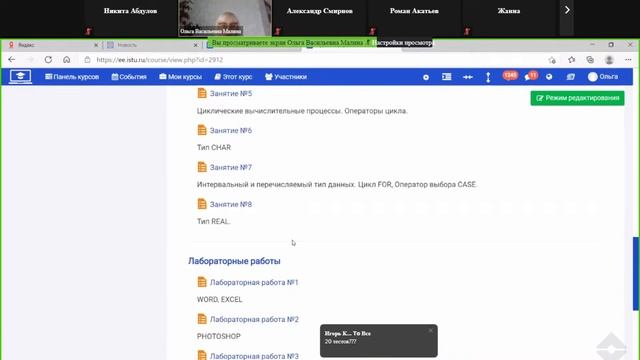Click the page vertical scrollbar thumb
This screenshot has height=360, width=640.
tap(636, 273)
